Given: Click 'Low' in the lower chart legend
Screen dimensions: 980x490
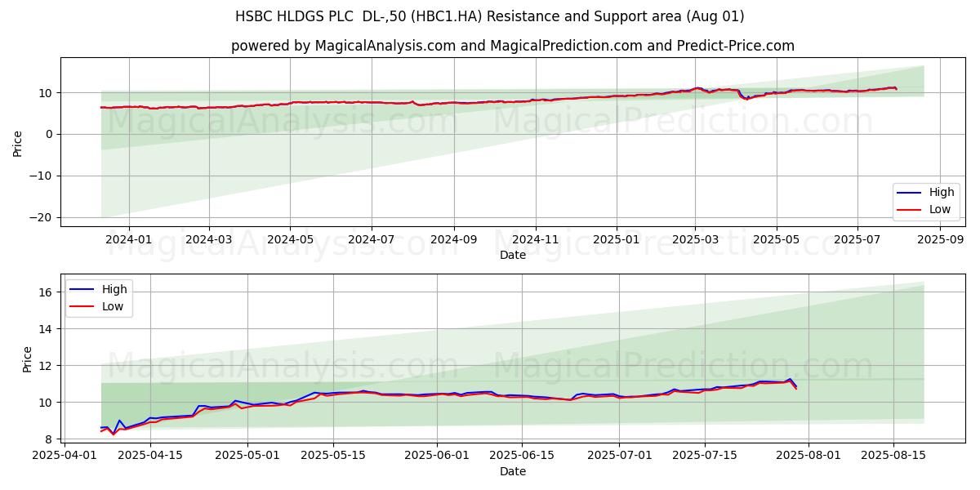Looking at the screenshot, I should (113, 306).
